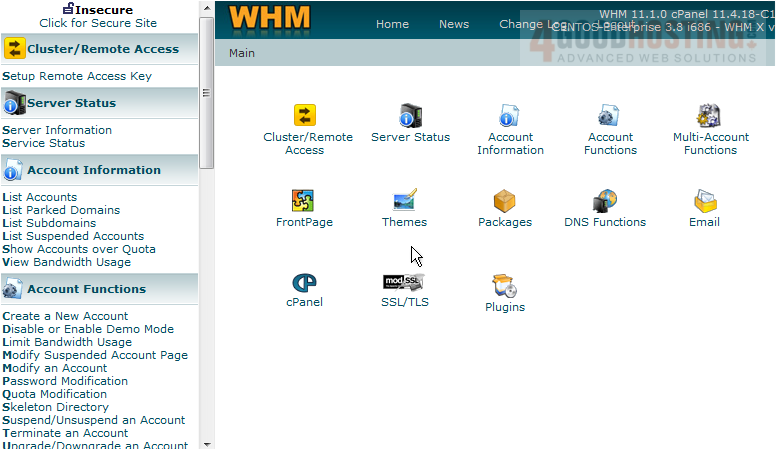
Task: Open the Email envelope icon
Action: tap(704, 201)
